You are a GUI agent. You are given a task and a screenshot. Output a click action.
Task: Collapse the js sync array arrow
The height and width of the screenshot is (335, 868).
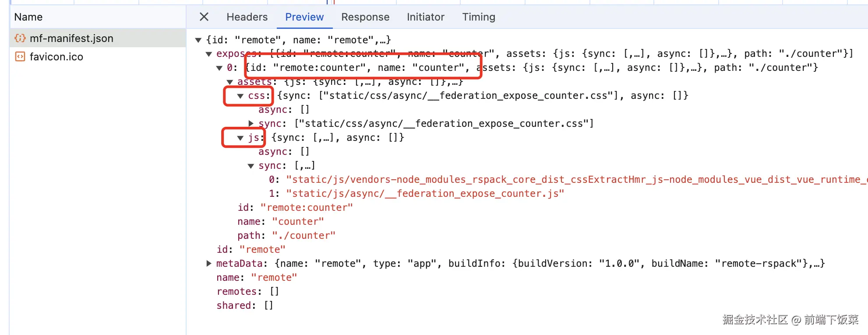[x=251, y=166]
